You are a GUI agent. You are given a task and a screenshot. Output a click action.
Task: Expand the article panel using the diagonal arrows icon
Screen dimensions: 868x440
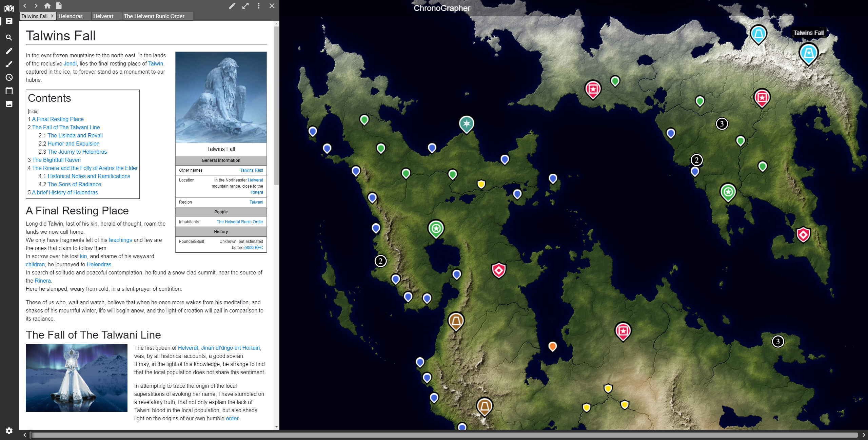(x=245, y=6)
